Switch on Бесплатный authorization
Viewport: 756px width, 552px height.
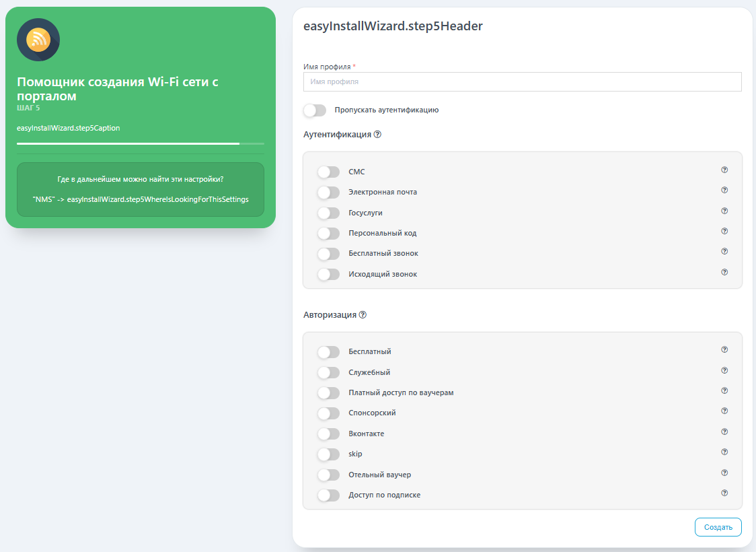coord(328,352)
